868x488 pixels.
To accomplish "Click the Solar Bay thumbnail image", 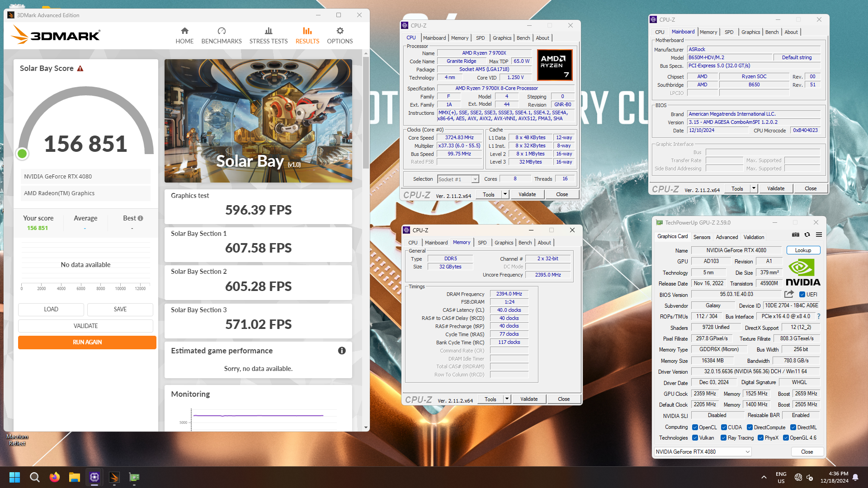I will click(258, 121).
